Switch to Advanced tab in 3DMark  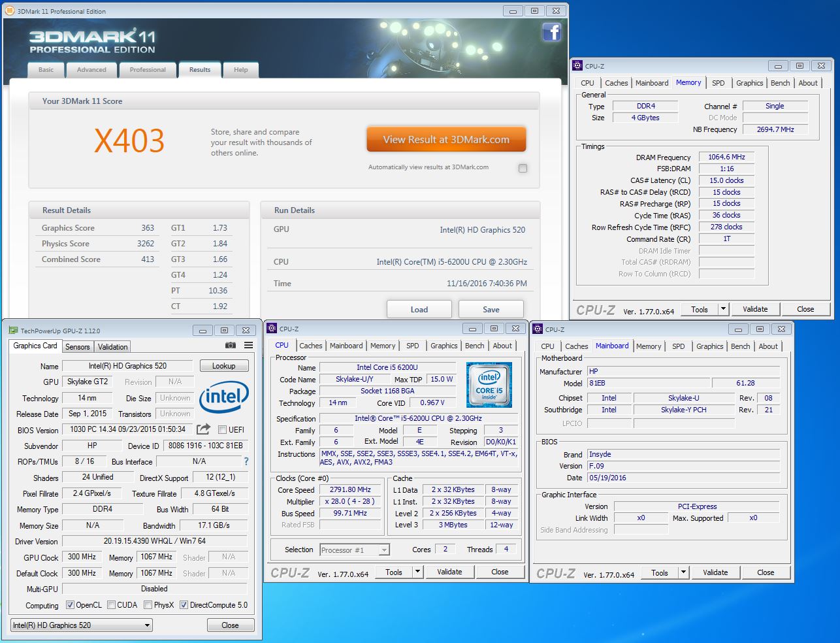tap(91, 70)
